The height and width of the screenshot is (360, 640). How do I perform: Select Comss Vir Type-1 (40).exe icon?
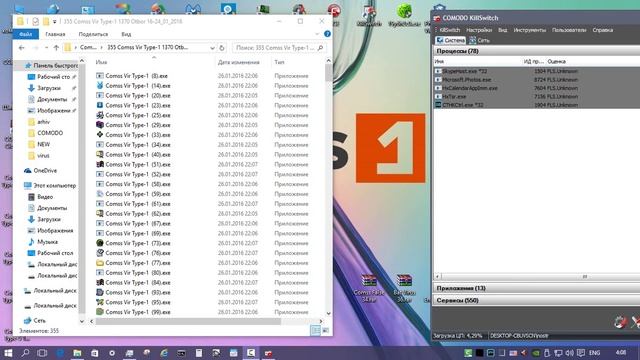tap(100, 154)
